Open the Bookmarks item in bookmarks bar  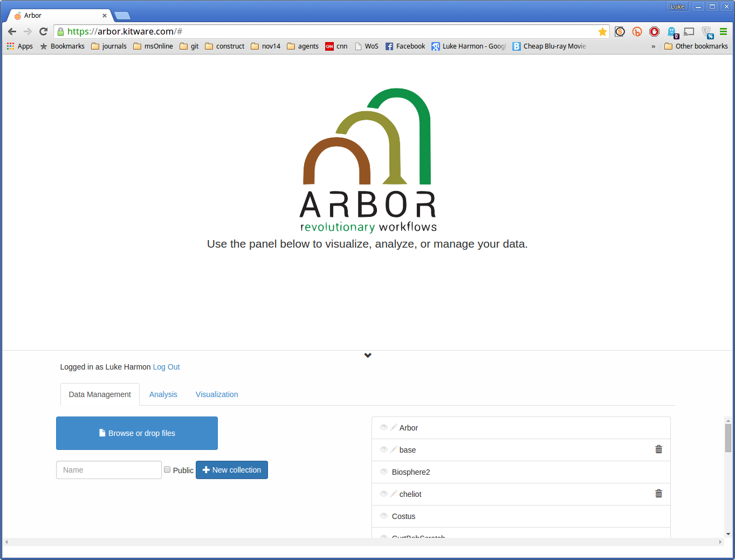63,46
